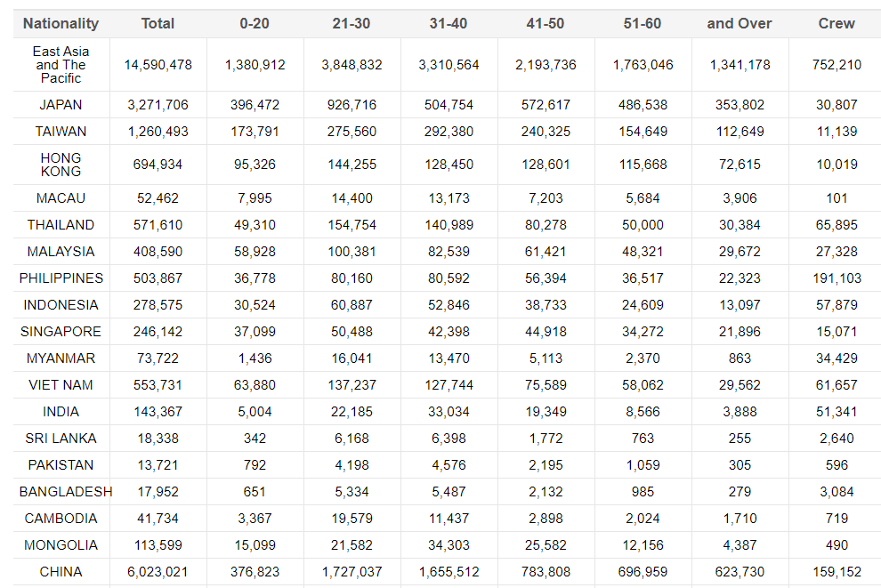This screenshot has height=588, width=881.
Task: Select INDIA crew value 51,341
Action: pyautogui.click(x=837, y=412)
